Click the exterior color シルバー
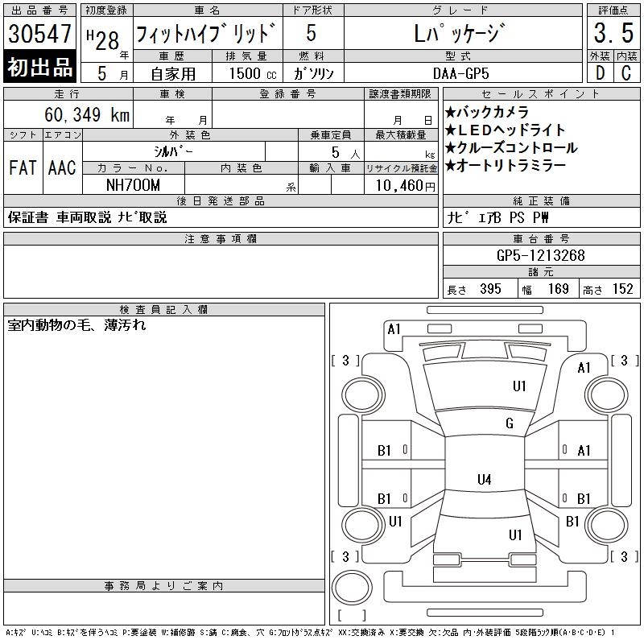Viewport: 644px width, 644px height. pyautogui.click(x=173, y=151)
